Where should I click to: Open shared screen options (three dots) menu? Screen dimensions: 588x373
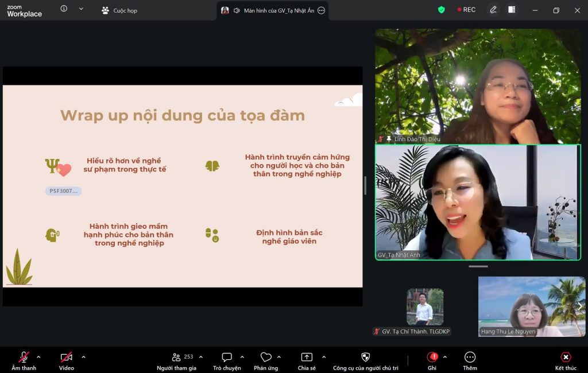[x=321, y=10]
